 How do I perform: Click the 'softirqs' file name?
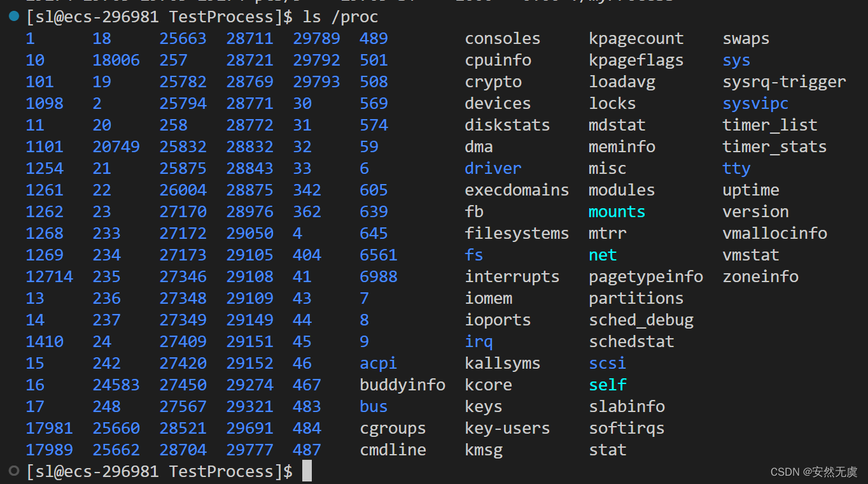point(627,428)
